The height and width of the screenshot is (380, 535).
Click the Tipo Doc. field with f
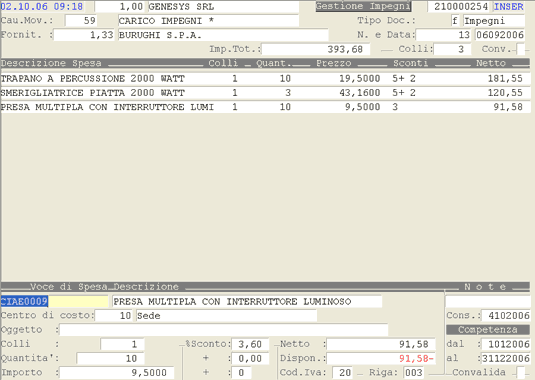pos(455,20)
